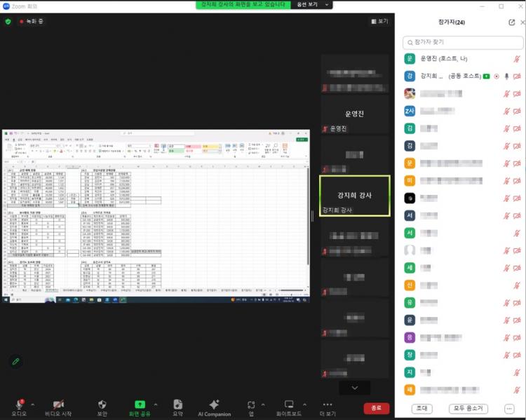Click the green annotation pencil icon

click(15, 361)
